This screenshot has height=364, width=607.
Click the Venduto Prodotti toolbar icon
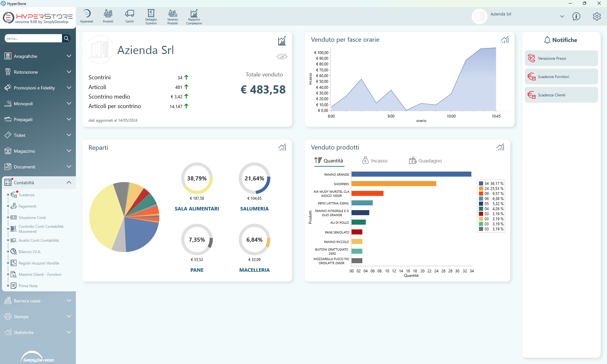[172, 16]
